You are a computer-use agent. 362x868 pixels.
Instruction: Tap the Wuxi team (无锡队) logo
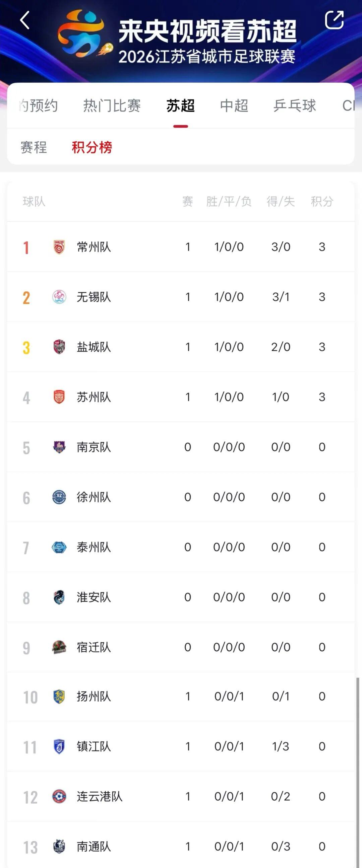click(x=59, y=297)
